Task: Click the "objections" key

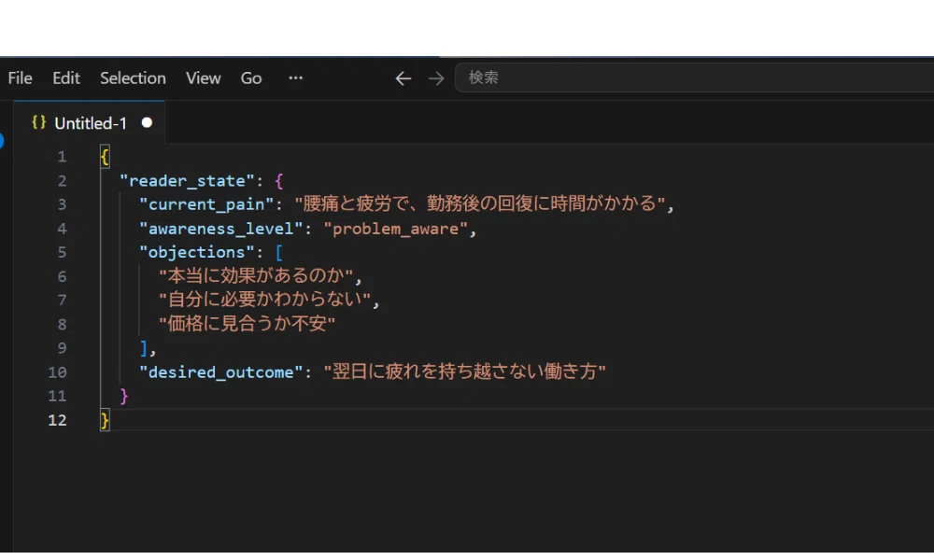Action: 196,252
